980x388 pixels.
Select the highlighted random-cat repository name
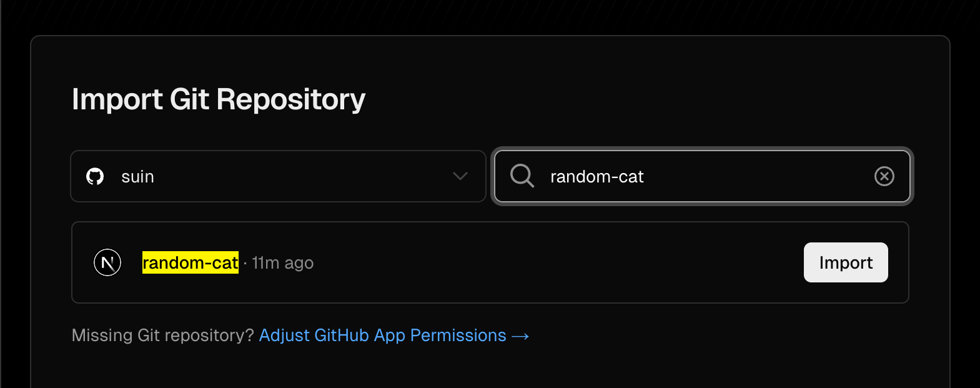(x=190, y=262)
